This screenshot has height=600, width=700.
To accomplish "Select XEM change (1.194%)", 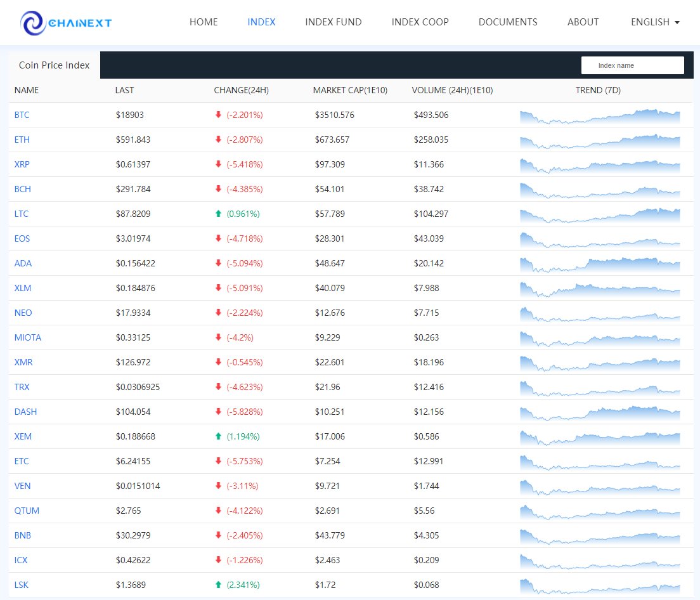I will (x=243, y=436).
